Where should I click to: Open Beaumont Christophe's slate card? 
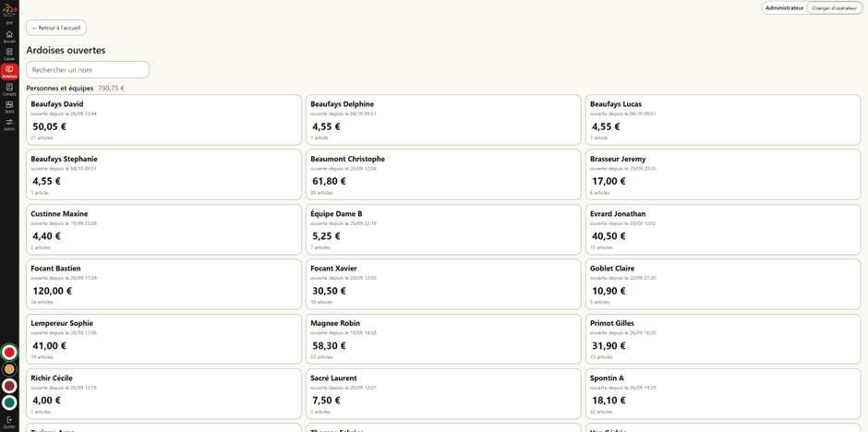[443, 174]
